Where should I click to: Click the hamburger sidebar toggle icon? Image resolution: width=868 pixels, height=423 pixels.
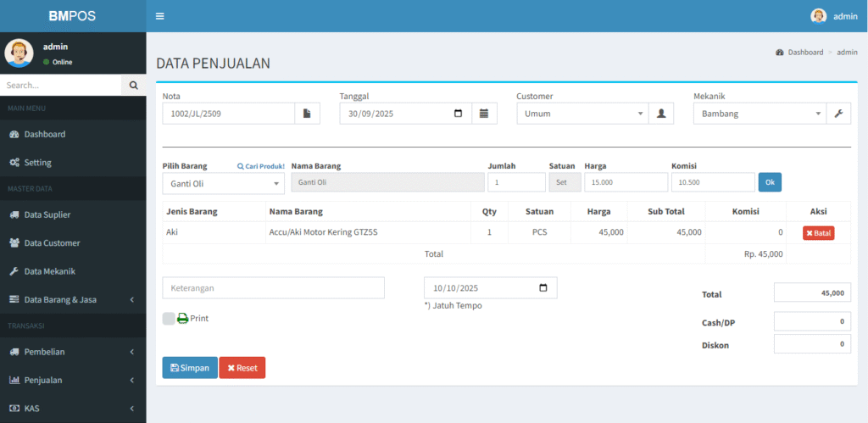pyautogui.click(x=160, y=16)
